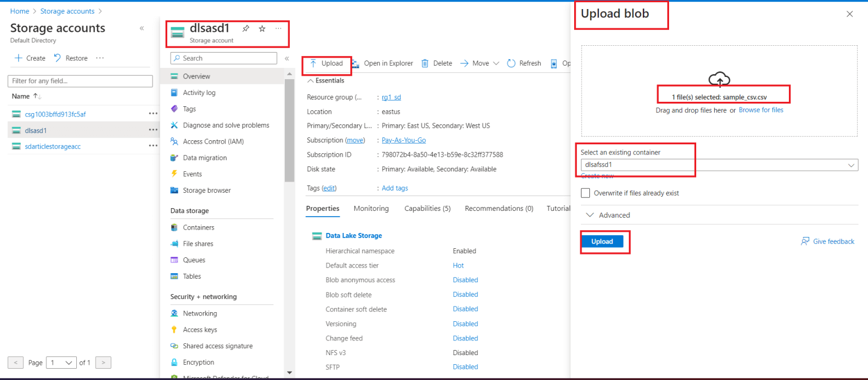Open Containers under Data storage
This screenshot has height=380, width=868.
198,227
